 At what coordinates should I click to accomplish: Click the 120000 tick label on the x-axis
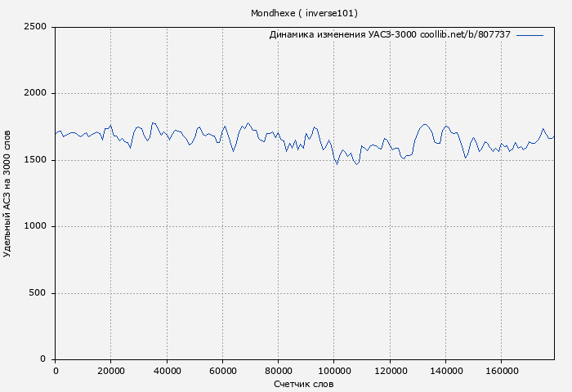click(390, 371)
